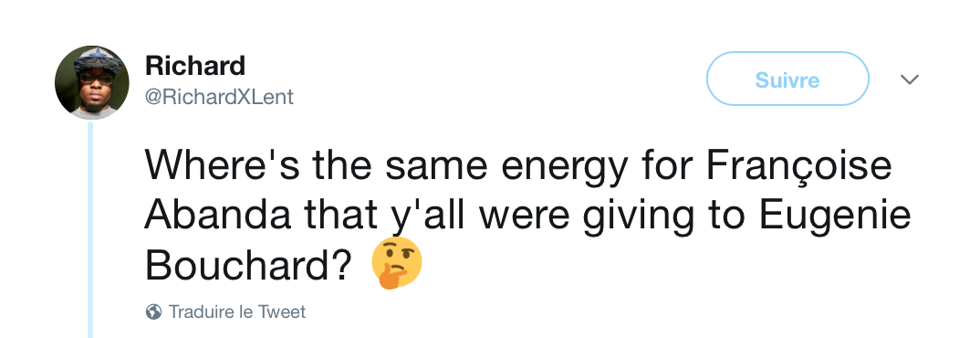The image size is (980, 338).
Task: Click the thinking face emoji
Action: pos(397,263)
